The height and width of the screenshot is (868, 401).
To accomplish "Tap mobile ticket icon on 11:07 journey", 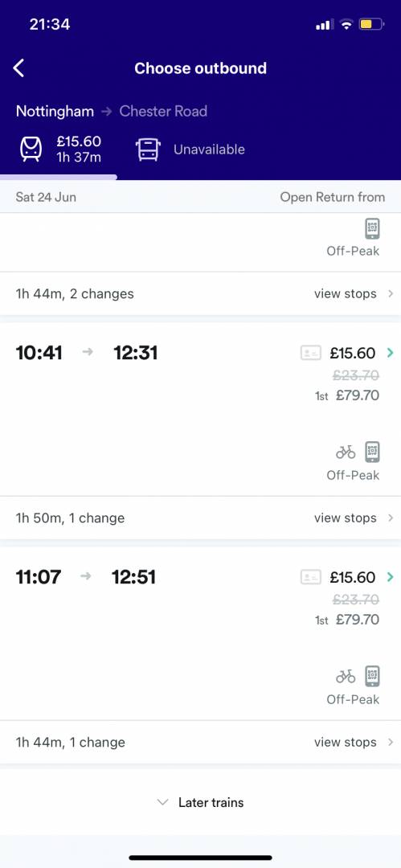I will pyautogui.click(x=373, y=677).
